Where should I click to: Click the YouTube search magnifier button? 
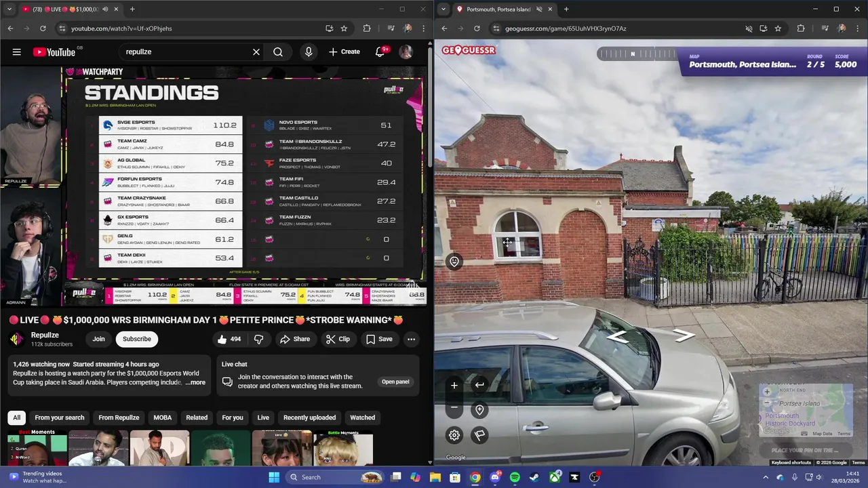click(x=278, y=52)
